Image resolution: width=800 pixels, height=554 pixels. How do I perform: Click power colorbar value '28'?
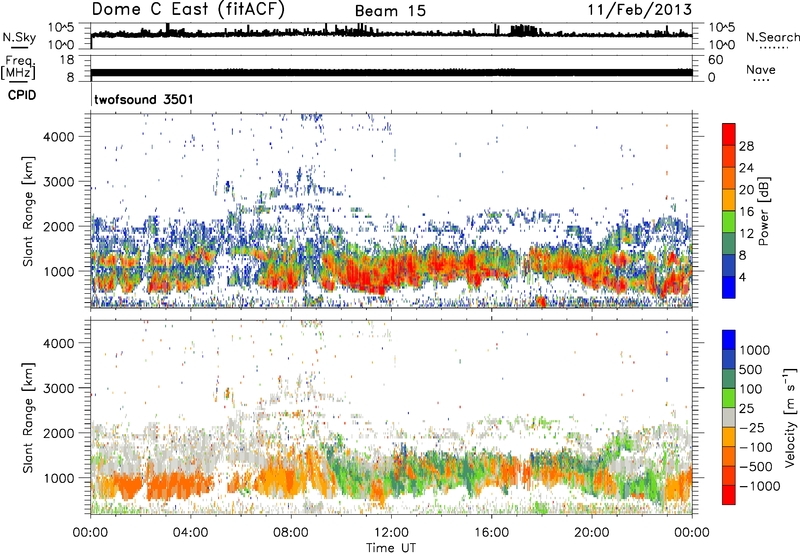point(746,146)
